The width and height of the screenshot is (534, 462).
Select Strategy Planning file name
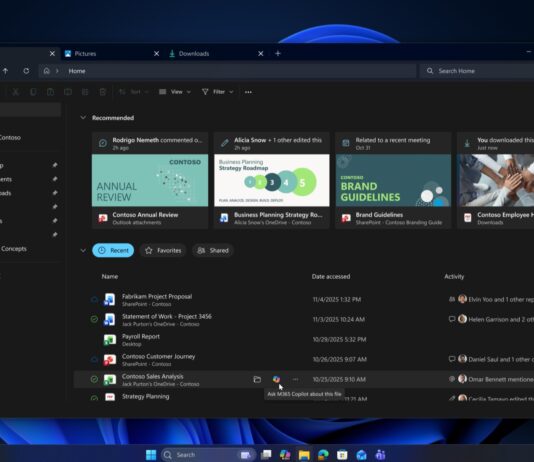145,396
